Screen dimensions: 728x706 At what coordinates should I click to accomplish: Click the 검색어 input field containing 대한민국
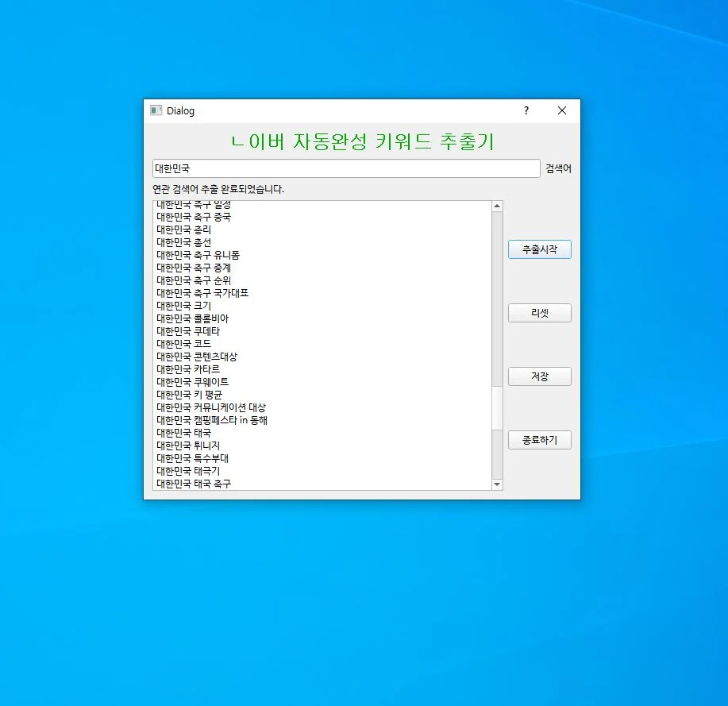[346, 168]
